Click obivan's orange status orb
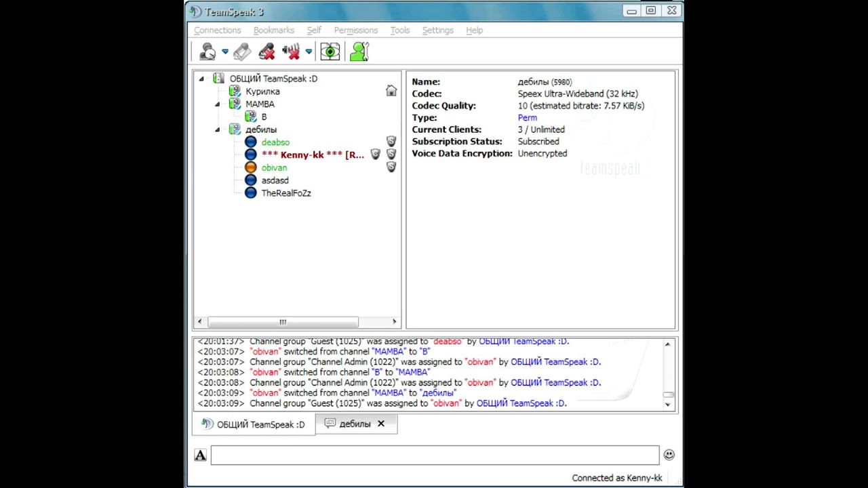Viewport: 868px width, 488px height. (x=251, y=167)
